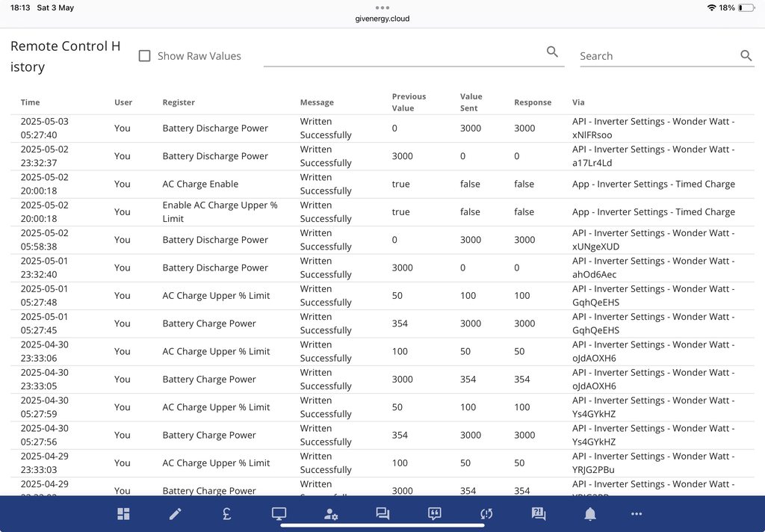
Task: Click into the Search text field
Action: (x=657, y=56)
